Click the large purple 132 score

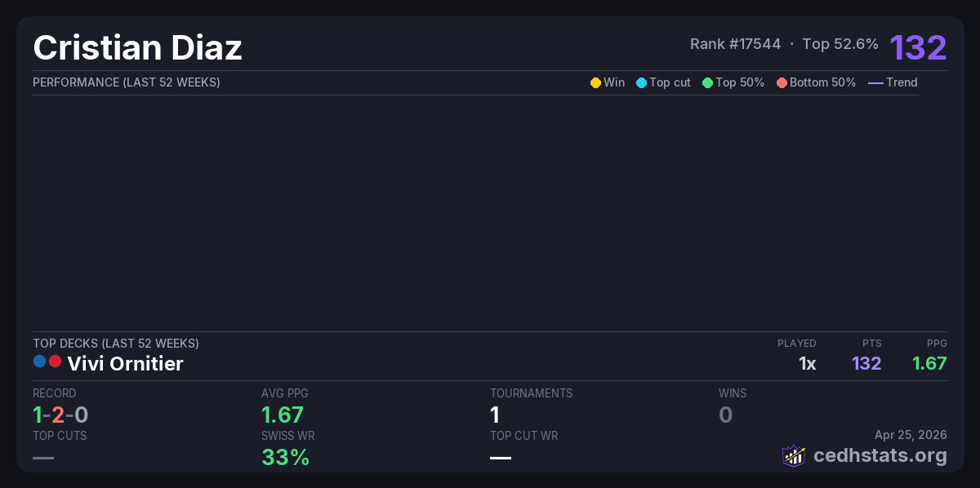click(918, 47)
